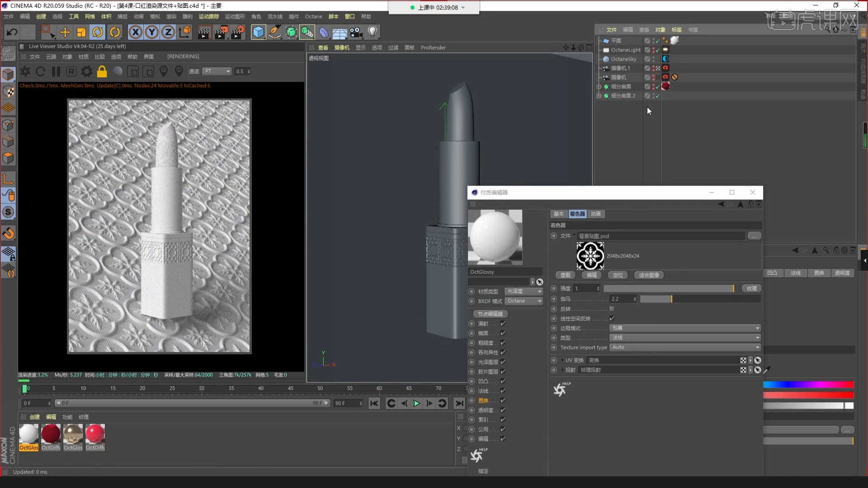The height and width of the screenshot is (488, 868).
Task: Click the 编辑 button under the texture preview
Action: [x=591, y=275]
